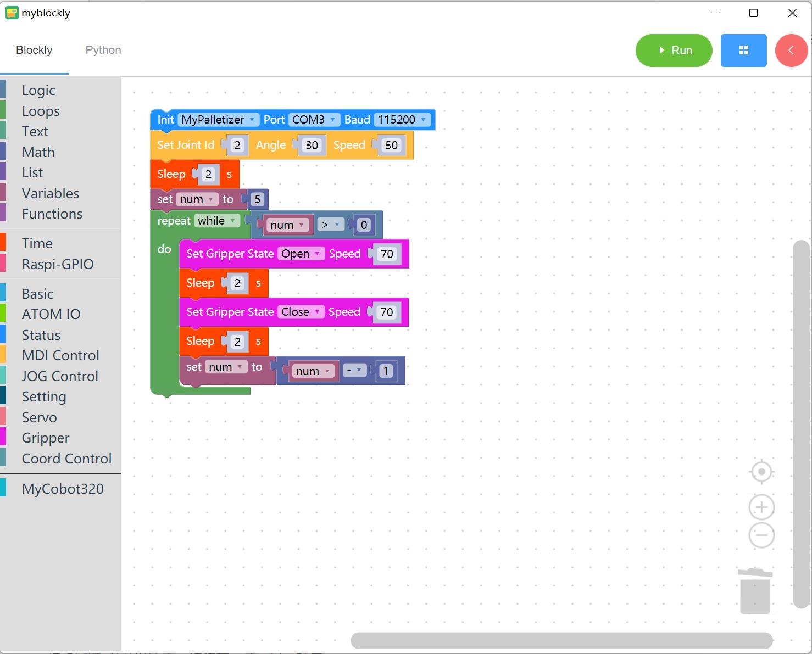Click the subtraction value 1 field
The image size is (812, 654).
coord(386,371)
